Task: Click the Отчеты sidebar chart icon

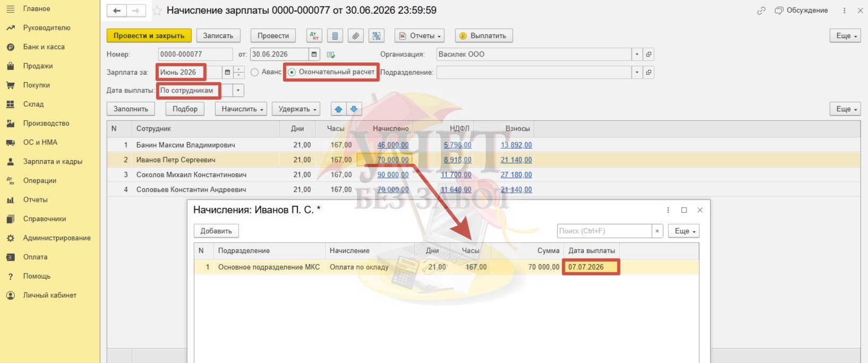Action: pos(10,200)
